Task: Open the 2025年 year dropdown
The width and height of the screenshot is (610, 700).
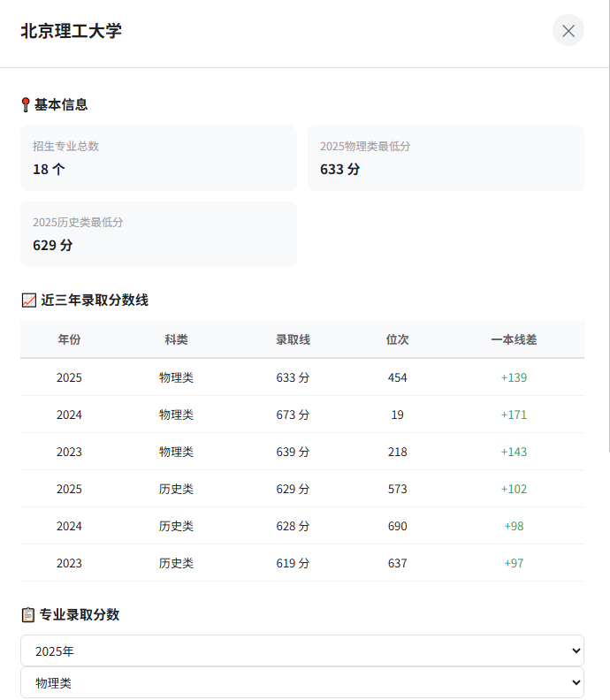Action: [x=301, y=651]
